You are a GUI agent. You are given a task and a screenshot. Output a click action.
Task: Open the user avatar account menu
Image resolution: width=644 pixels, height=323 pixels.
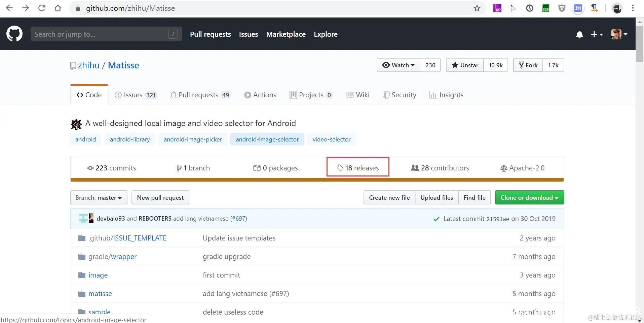point(619,34)
